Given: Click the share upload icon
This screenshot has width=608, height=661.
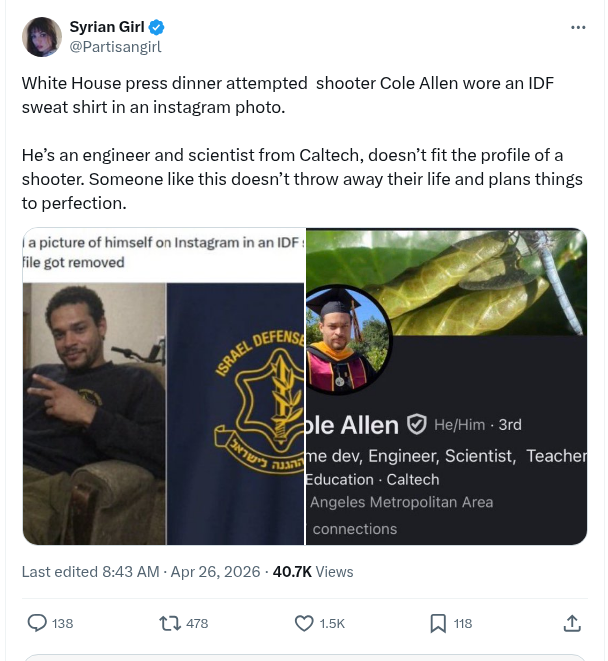Looking at the screenshot, I should [x=572, y=623].
